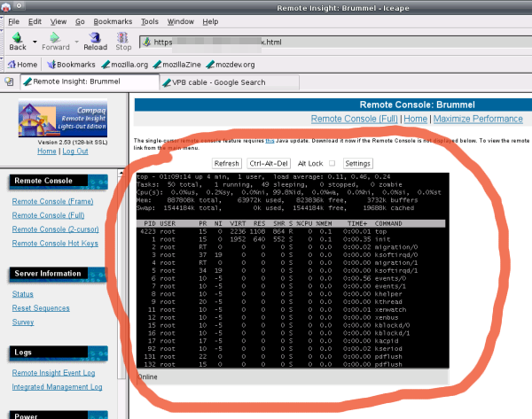The image size is (532, 419).
Task: Click the new tab icon button
Action: tap(9, 81)
